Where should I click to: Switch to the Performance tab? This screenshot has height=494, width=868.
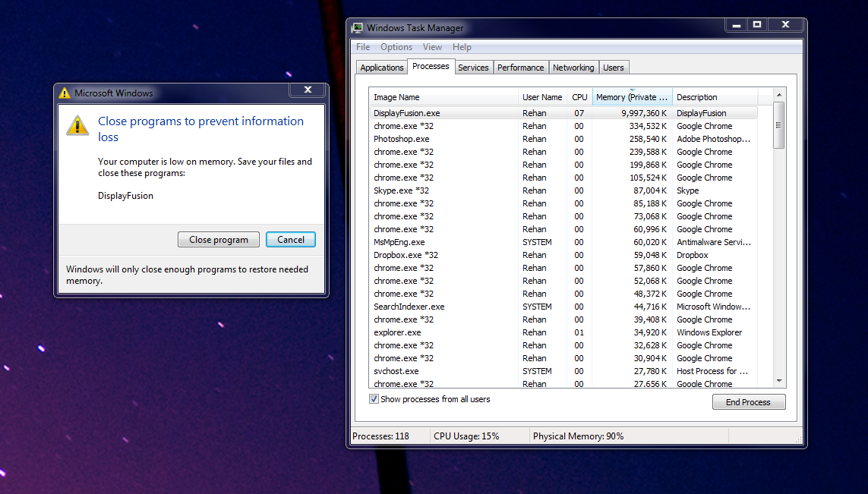tap(520, 68)
